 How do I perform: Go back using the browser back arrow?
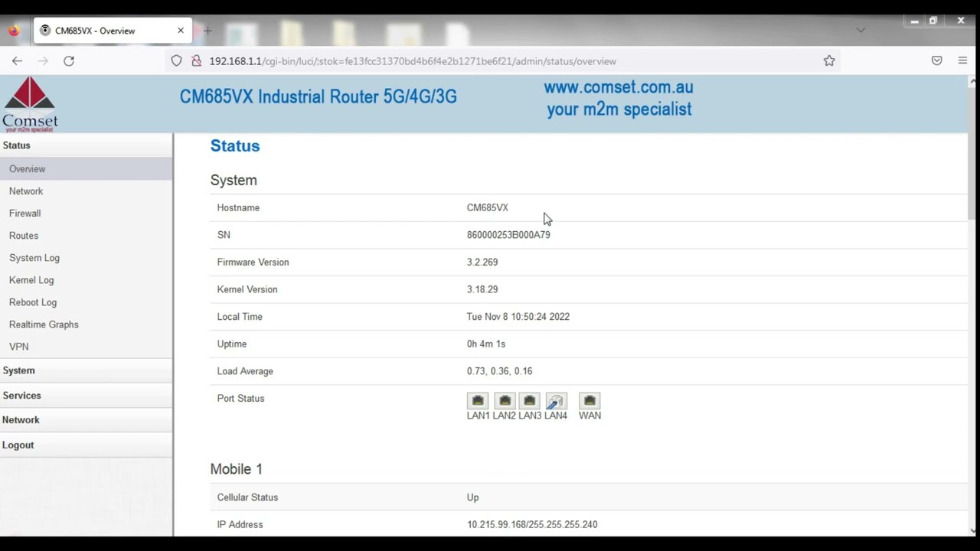(17, 60)
